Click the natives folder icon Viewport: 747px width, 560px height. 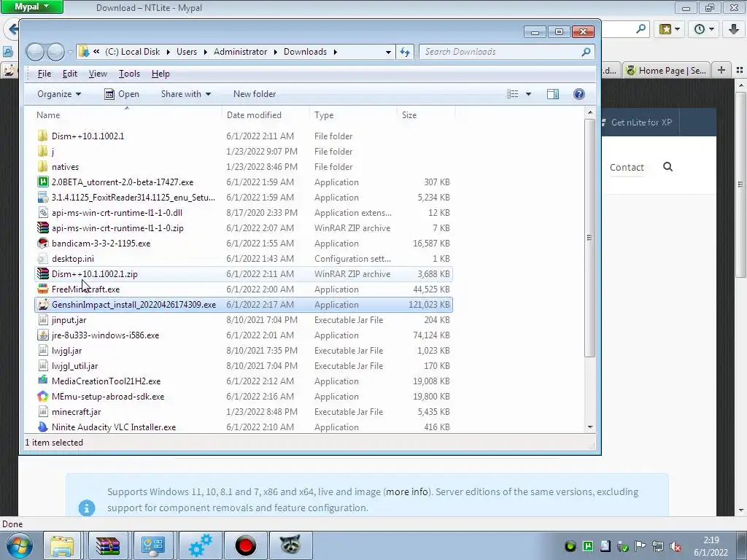pos(43,167)
